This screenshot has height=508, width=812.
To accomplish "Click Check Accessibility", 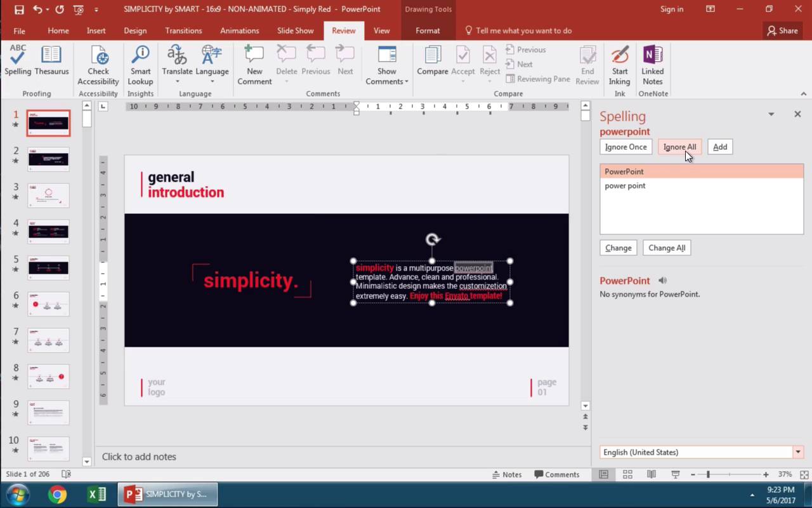I will click(98, 65).
